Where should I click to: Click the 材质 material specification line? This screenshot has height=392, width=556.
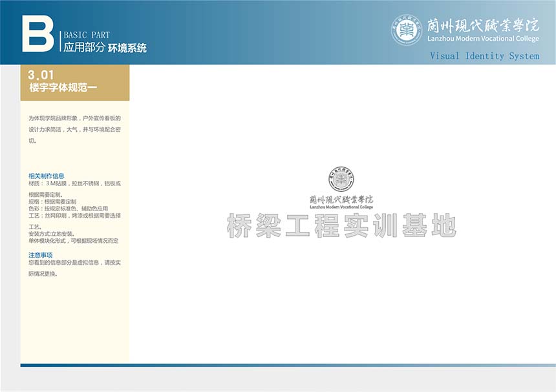click(x=74, y=183)
